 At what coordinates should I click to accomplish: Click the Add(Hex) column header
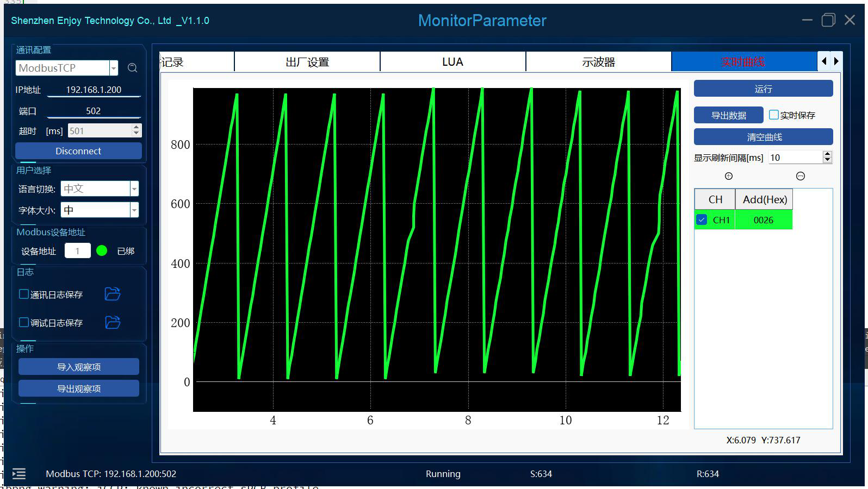(765, 199)
